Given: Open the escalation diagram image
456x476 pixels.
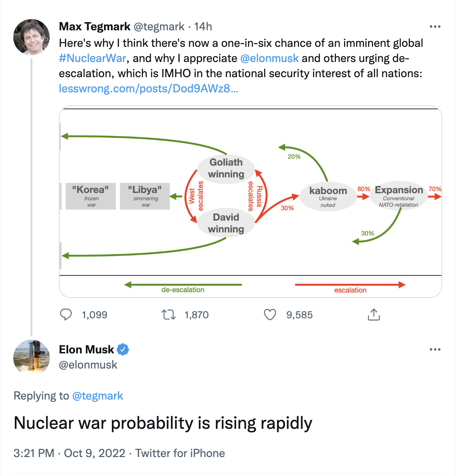Looking at the screenshot, I should [250, 201].
